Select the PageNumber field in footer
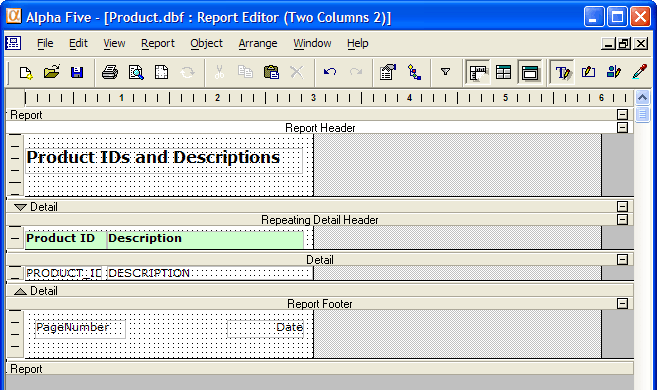 point(80,329)
